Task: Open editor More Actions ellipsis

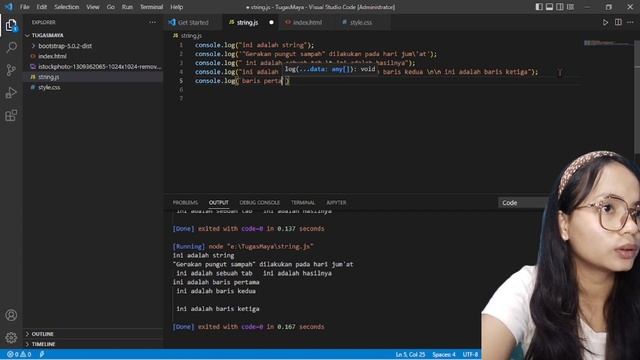Action: (x=631, y=22)
